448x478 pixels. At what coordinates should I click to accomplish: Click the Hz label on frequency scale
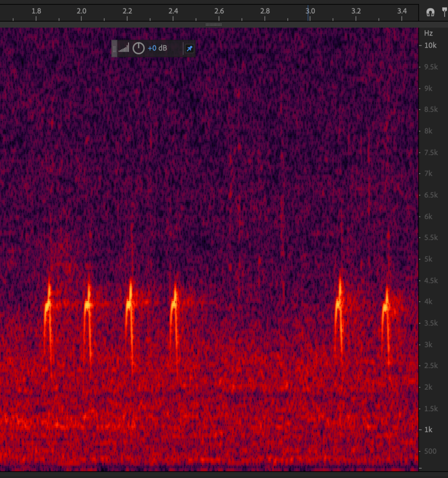428,33
